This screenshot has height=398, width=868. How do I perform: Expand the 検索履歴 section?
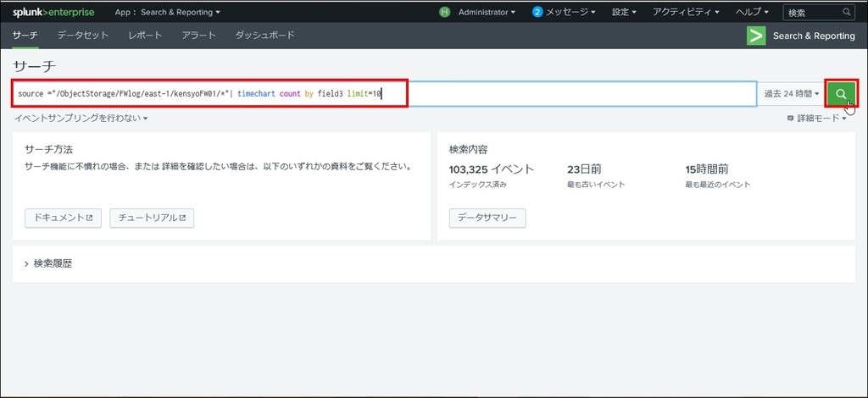click(x=48, y=263)
